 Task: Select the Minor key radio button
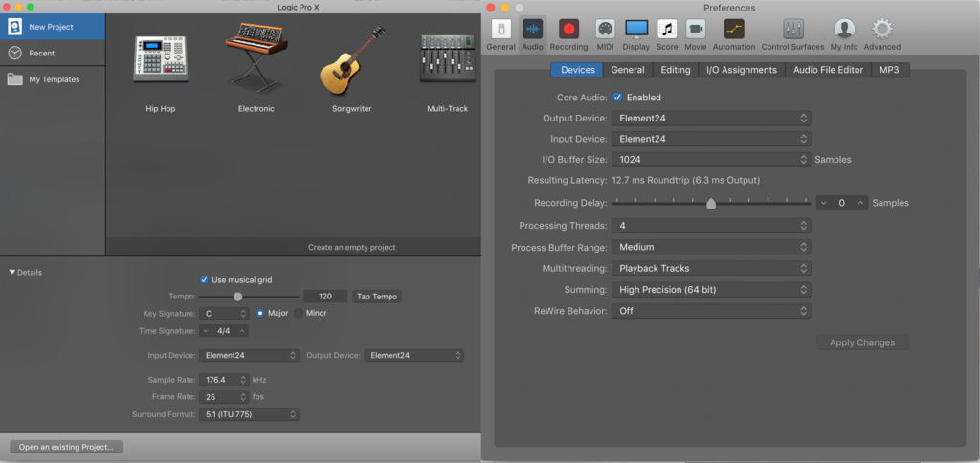tap(299, 313)
